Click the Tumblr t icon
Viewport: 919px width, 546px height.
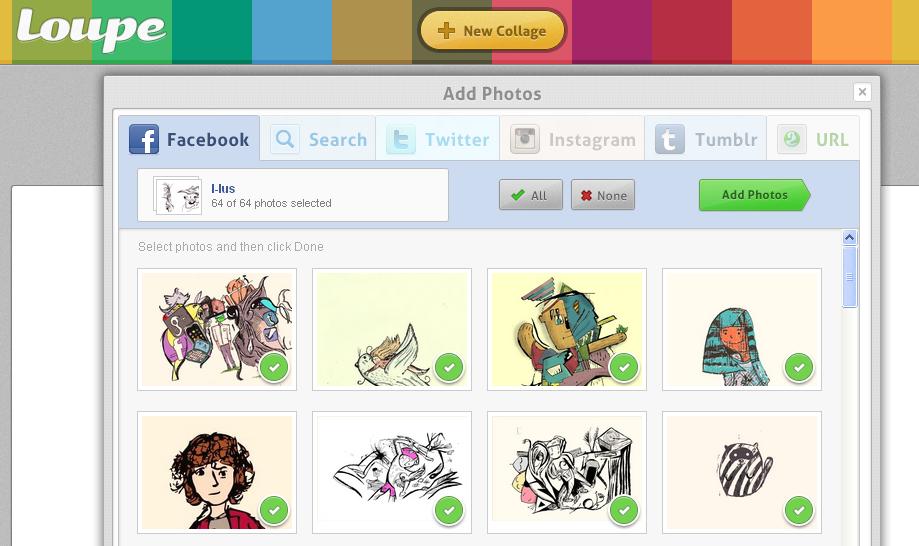point(670,139)
